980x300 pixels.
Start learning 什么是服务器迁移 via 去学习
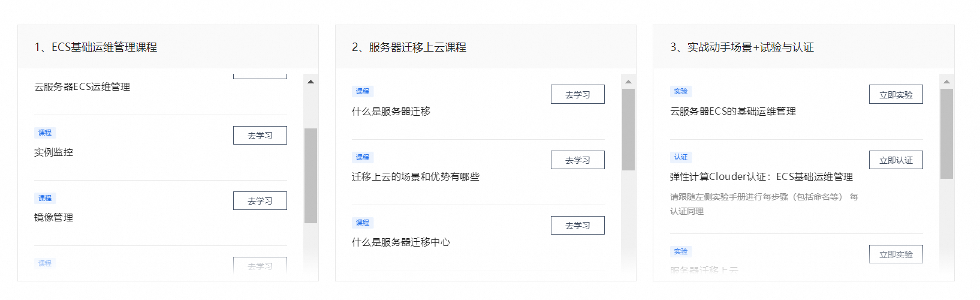(577, 95)
